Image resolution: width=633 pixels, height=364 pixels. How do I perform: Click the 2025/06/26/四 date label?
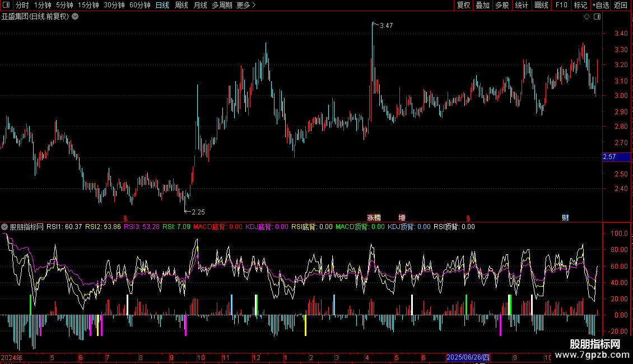[x=468, y=357]
